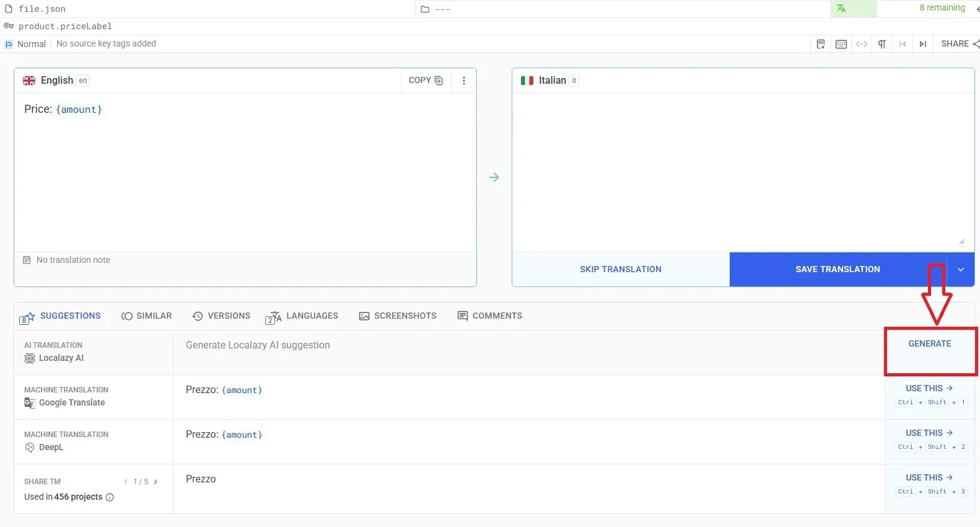Click the {amount} placeholder in English source

79,110
